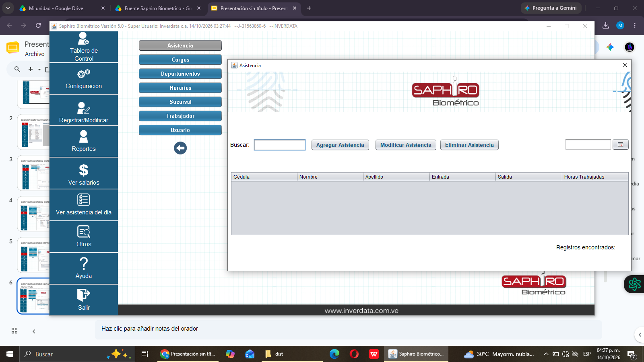Focus the Buscar search field

[x=280, y=145]
